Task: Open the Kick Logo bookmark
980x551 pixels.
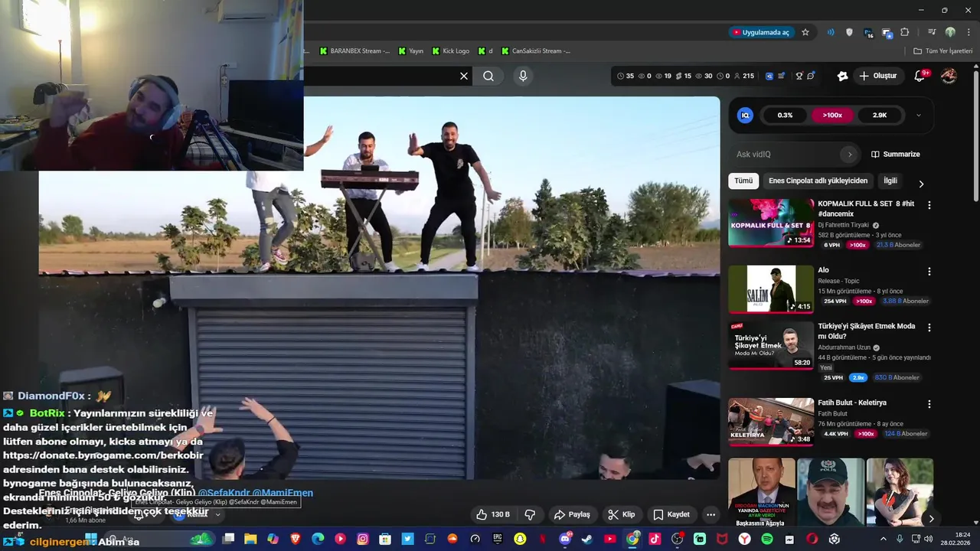Action: coord(451,51)
